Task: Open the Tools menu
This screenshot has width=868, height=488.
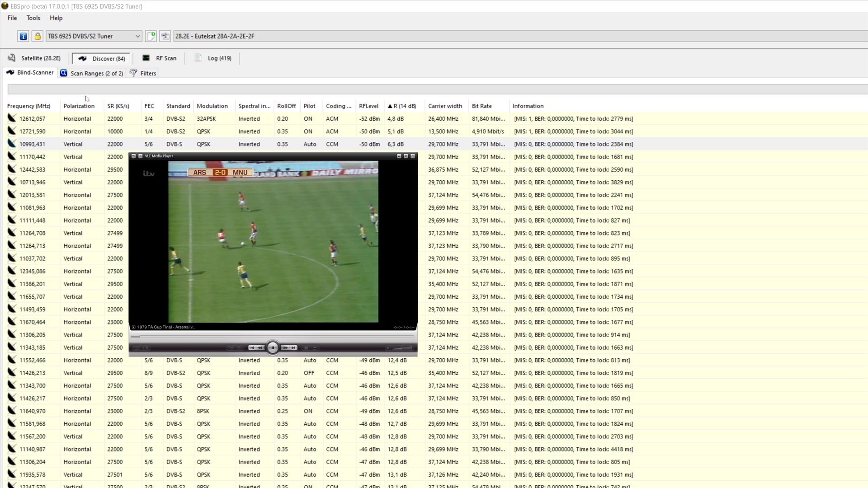Action: coord(33,18)
